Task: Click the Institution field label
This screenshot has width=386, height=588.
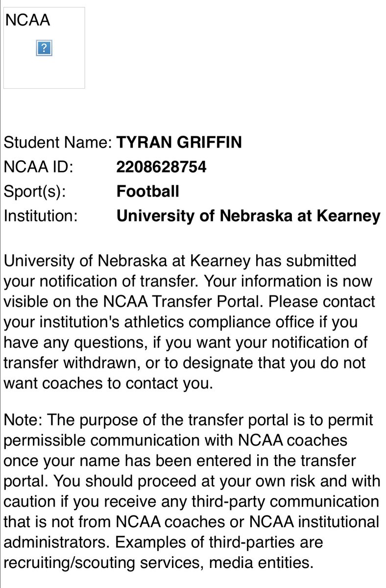Action: pyautogui.click(x=41, y=215)
